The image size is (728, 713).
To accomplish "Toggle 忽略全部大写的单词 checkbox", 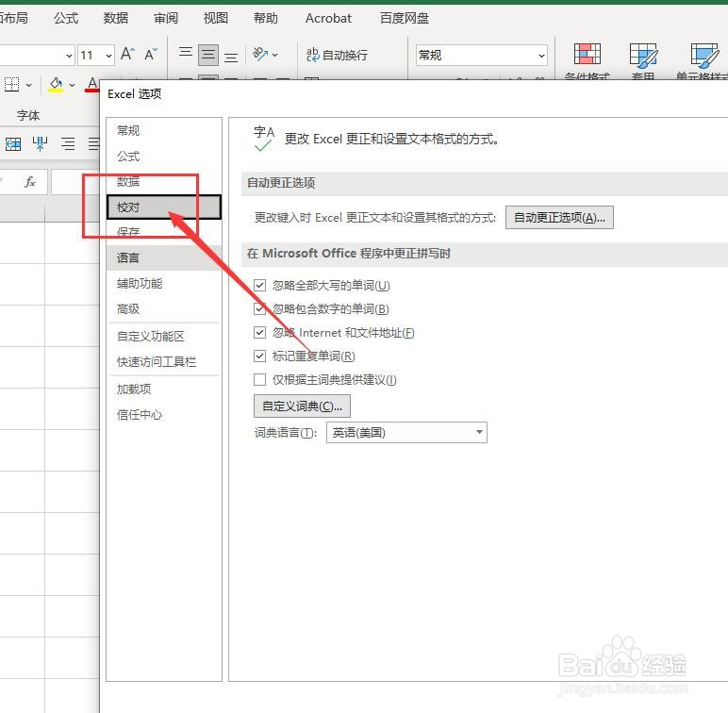I will 259,285.
